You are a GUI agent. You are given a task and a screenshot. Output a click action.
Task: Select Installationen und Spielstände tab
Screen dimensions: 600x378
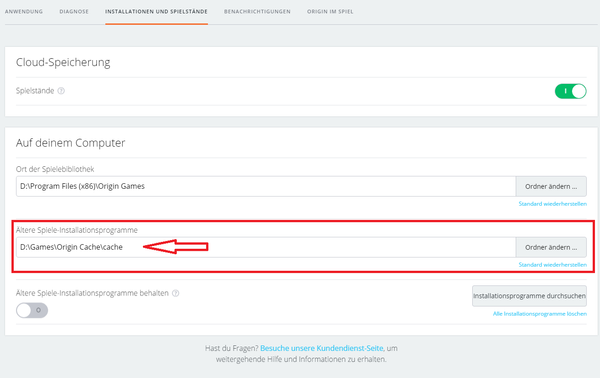(x=156, y=11)
